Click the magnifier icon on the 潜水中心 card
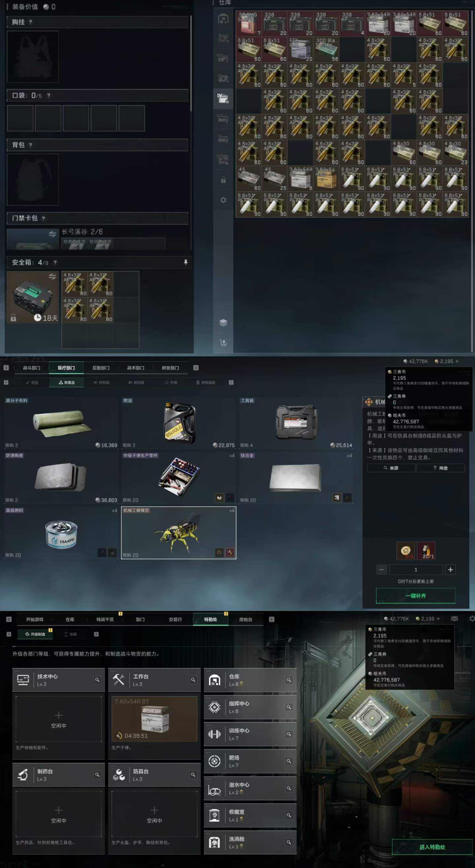The height and width of the screenshot is (868, 475). coord(289,788)
